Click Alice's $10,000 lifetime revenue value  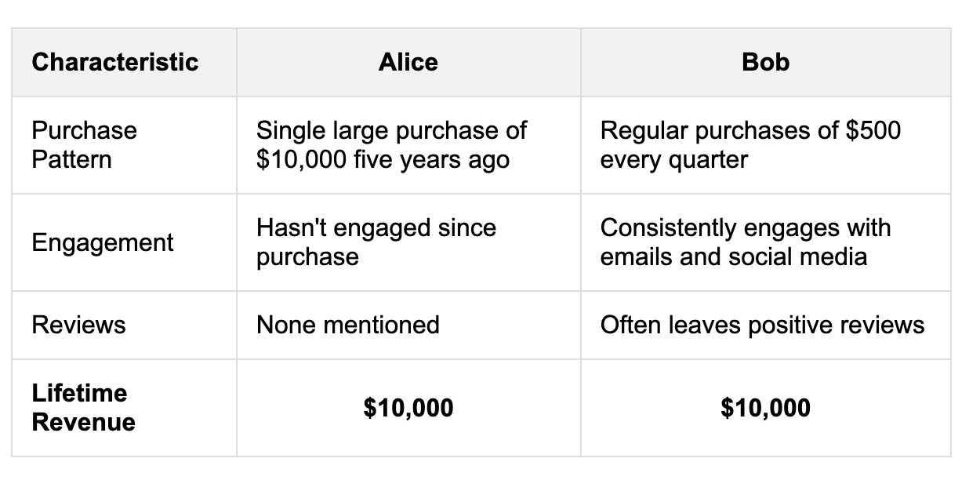(408, 408)
